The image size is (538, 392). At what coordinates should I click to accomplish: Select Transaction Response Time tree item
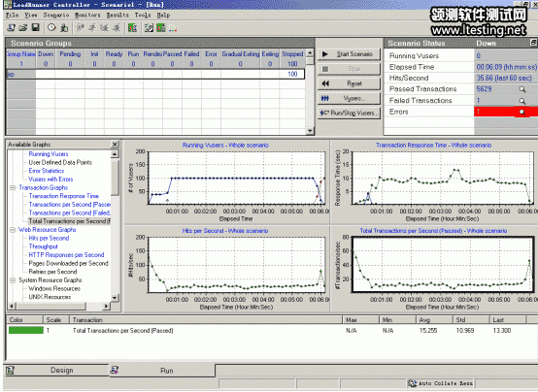[64, 196]
